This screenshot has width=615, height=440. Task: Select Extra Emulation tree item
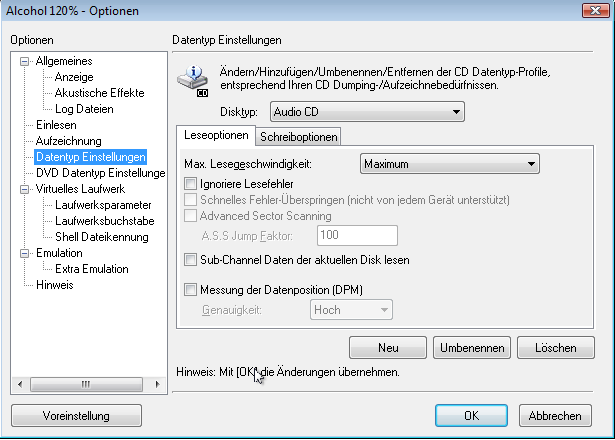pos(92,269)
